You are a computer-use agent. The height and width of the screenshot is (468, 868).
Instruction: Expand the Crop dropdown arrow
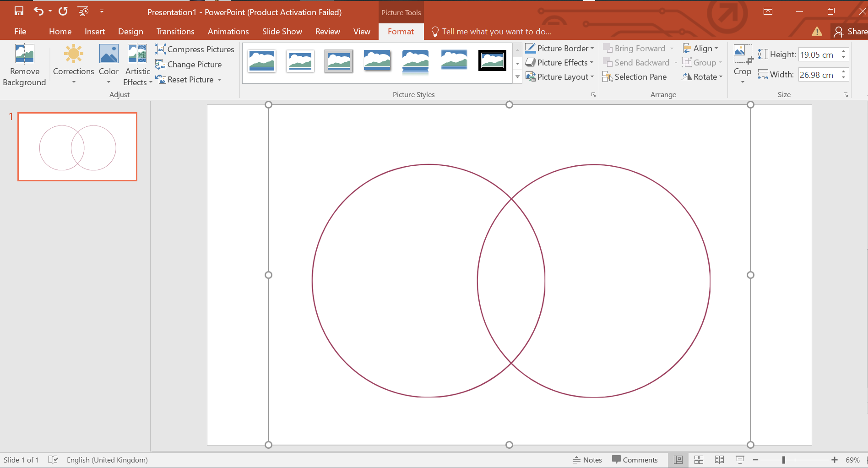(743, 82)
